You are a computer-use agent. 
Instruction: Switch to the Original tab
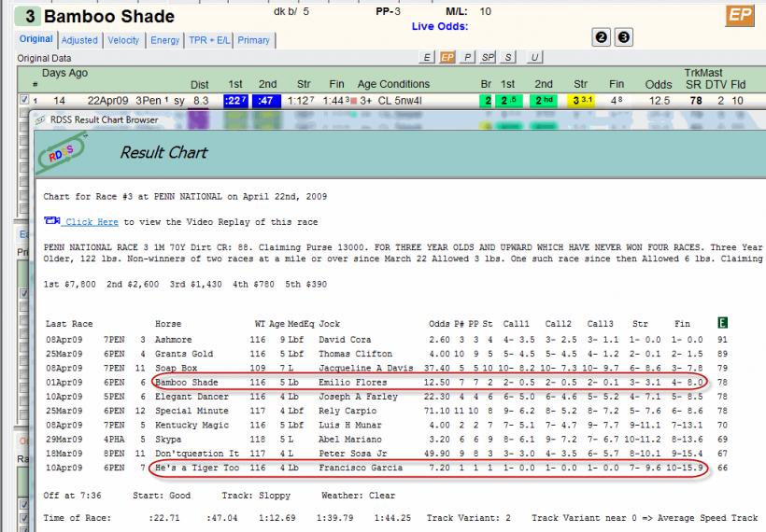(x=36, y=39)
